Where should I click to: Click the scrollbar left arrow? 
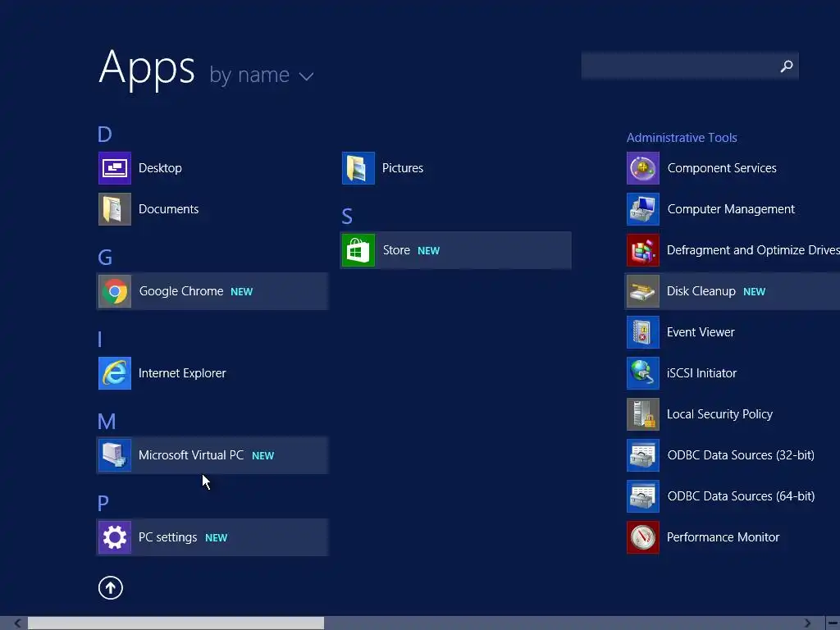(17, 623)
